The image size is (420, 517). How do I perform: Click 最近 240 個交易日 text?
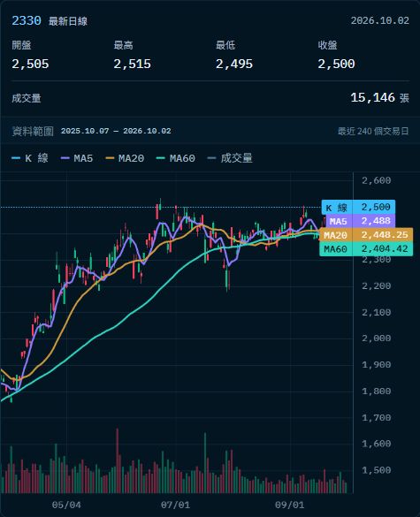click(x=373, y=131)
